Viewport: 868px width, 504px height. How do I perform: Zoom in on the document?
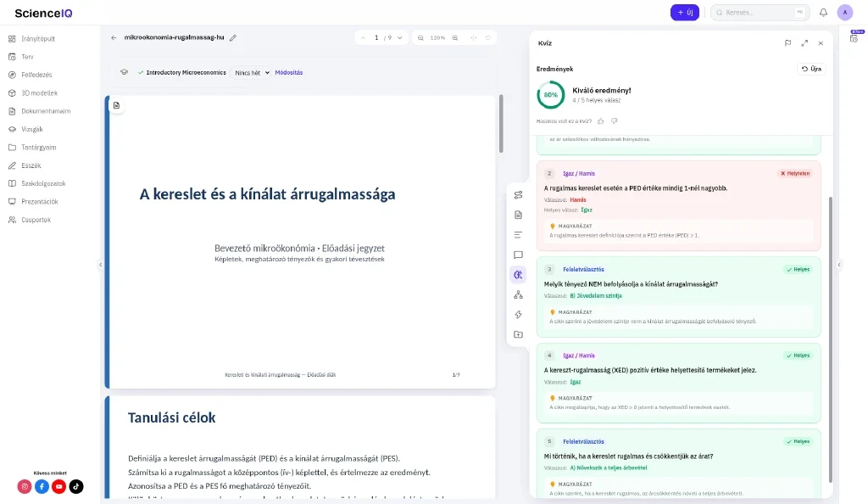455,37
